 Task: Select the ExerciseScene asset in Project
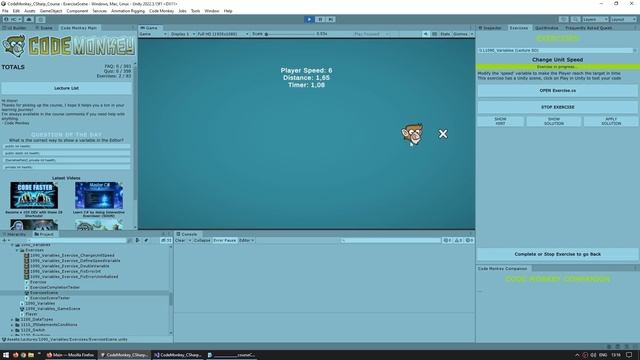[44, 293]
